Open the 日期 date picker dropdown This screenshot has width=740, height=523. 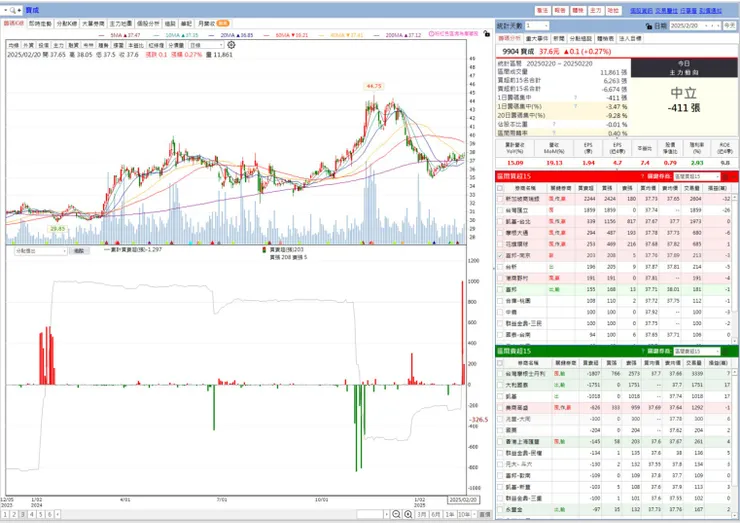tap(708, 25)
